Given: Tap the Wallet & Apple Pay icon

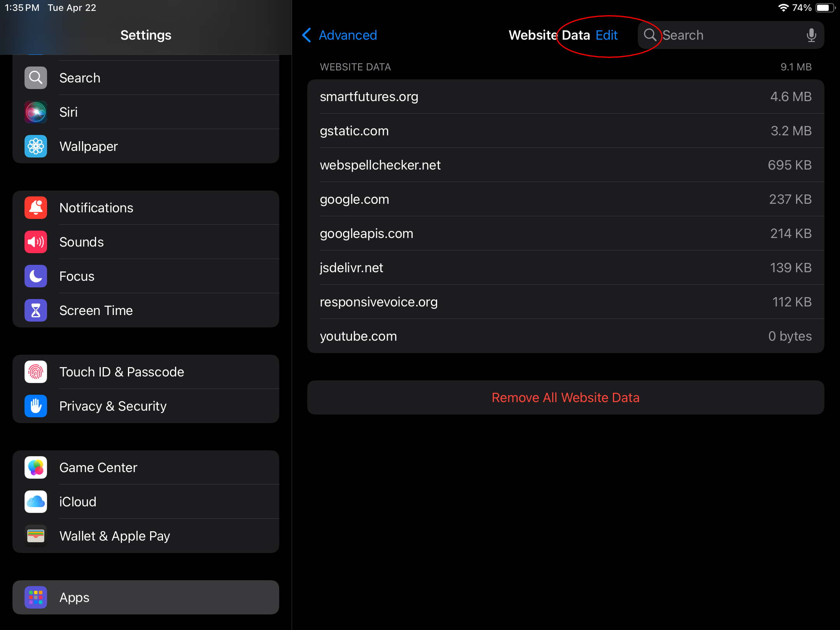Looking at the screenshot, I should click(x=36, y=536).
